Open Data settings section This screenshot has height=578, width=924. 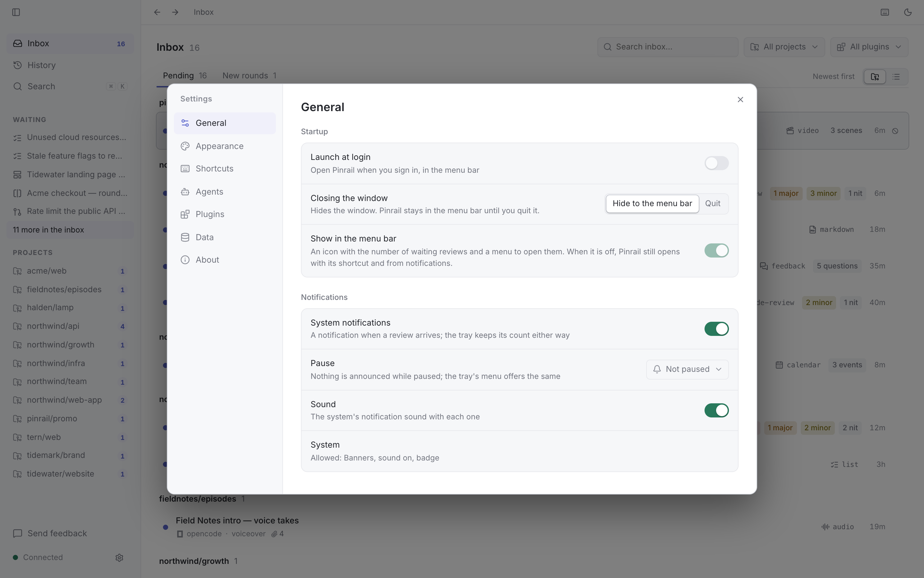coord(225,237)
